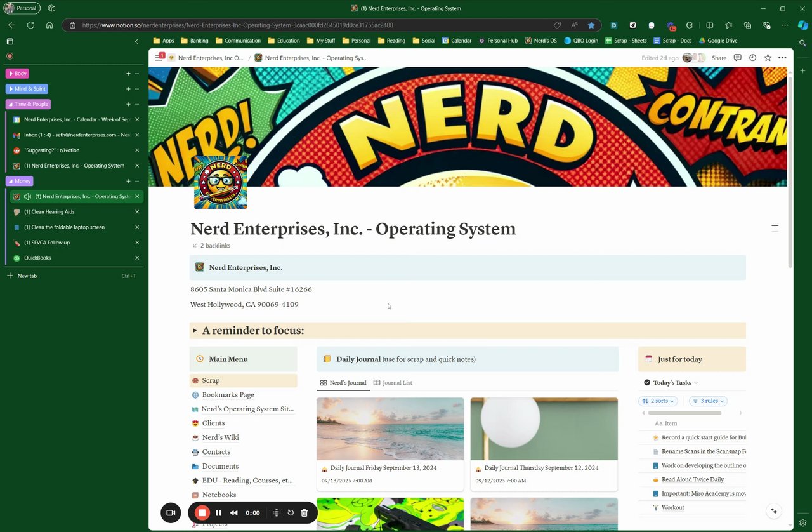Collapse the Money tab group

point(19,181)
